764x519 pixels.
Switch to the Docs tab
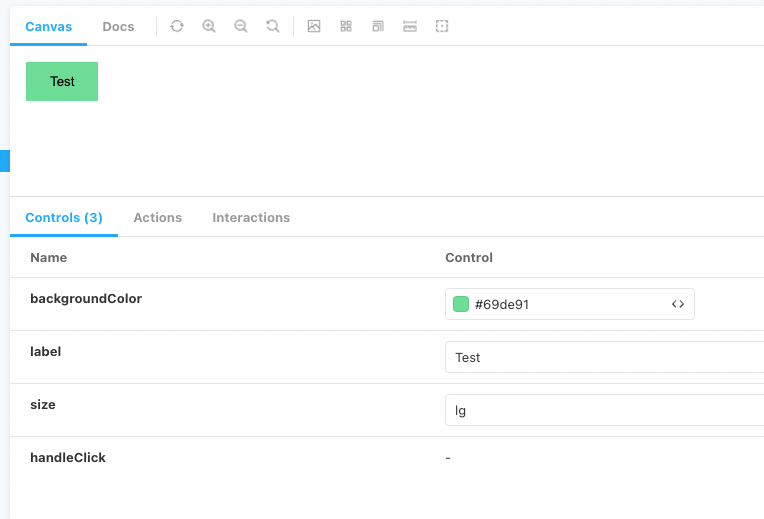click(118, 26)
